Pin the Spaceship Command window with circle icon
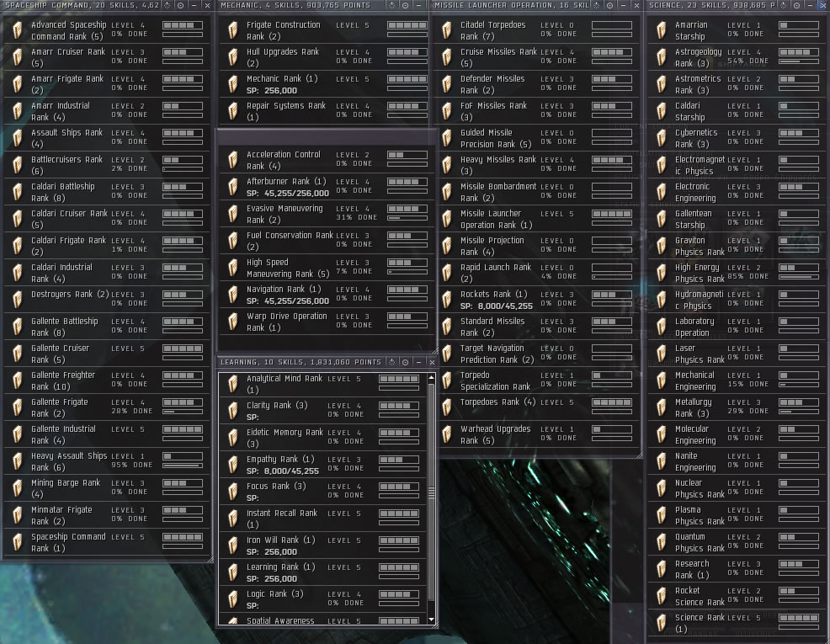Viewport: 830px width, 644px height. point(180,5)
